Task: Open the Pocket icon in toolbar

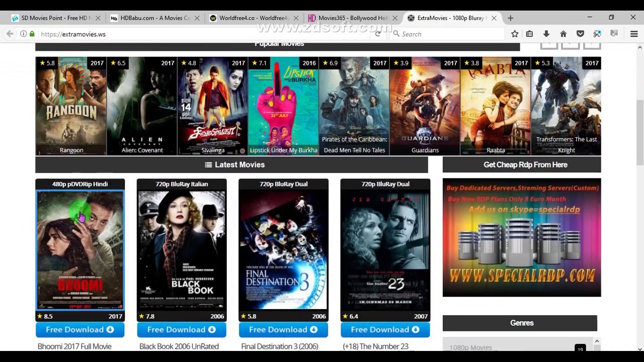Action: pos(580,34)
